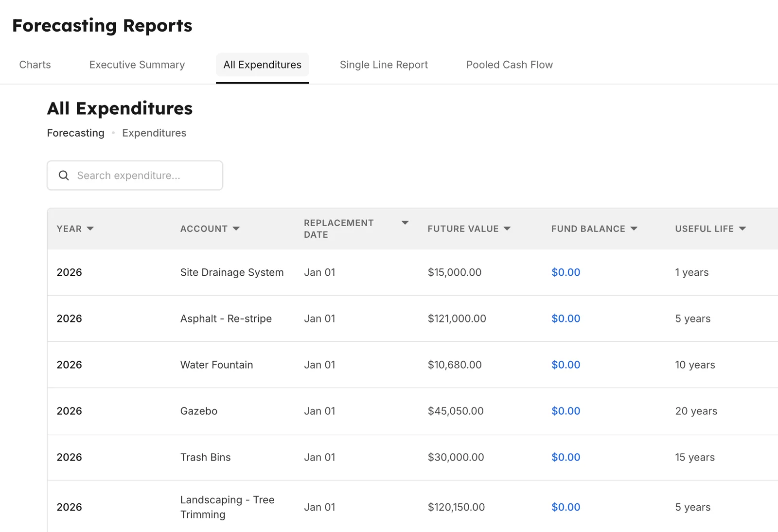
Task: Select the All Expenditures tab
Action: pos(263,65)
